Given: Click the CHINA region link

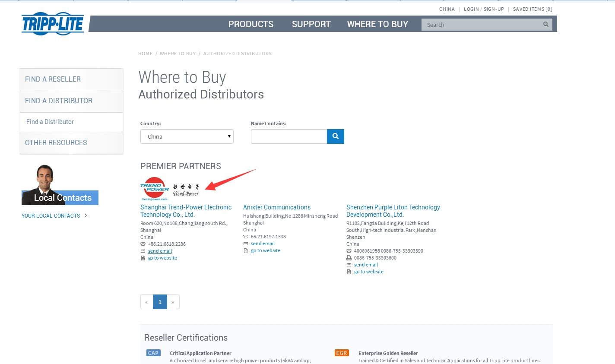Looking at the screenshot, I should coord(447,9).
